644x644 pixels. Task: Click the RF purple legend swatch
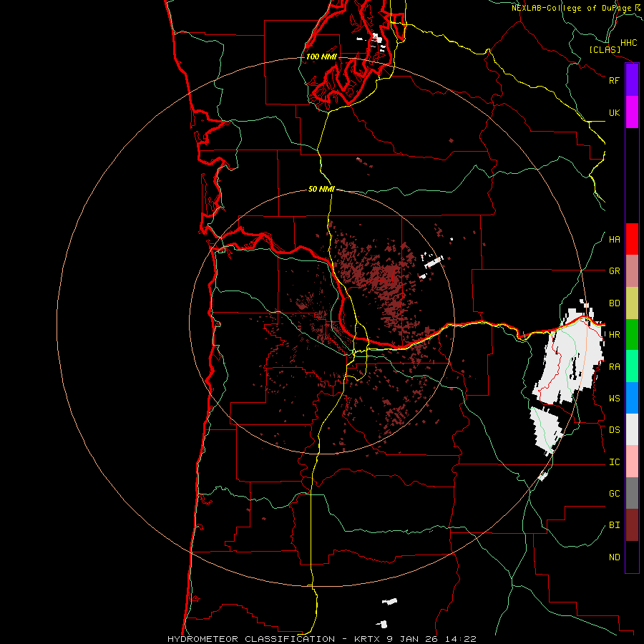tap(632, 80)
